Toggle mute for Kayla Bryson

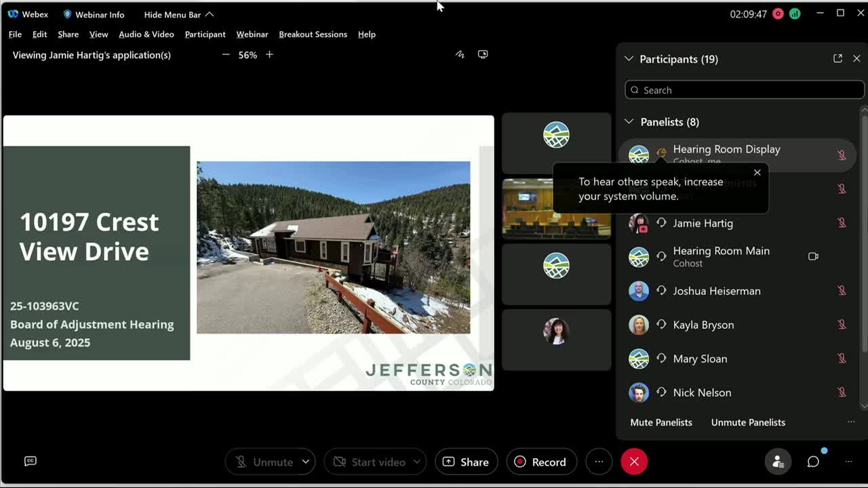(x=842, y=324)
